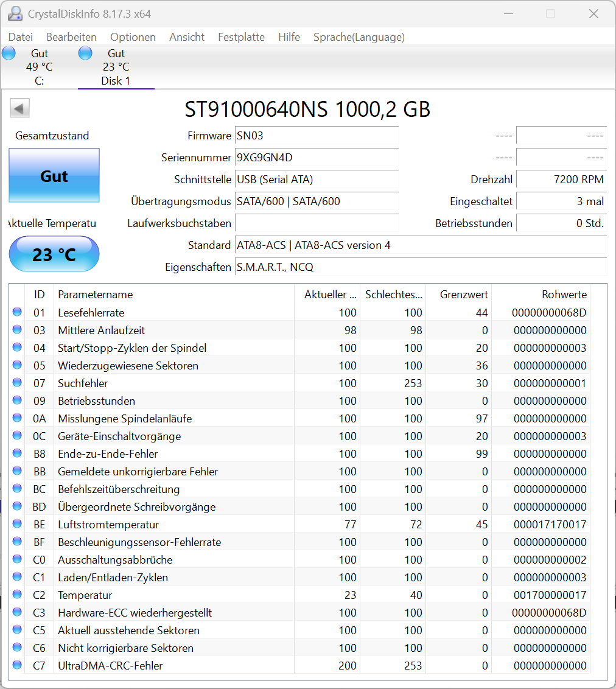Open the Sprache(Language) menu

(359, 37)
